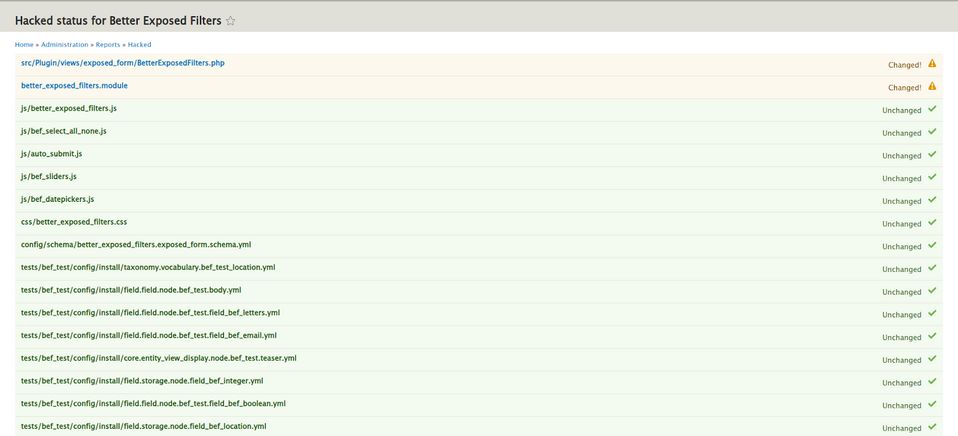Open the Administration breadcrumb link
This screenshot has height=436, width=958.
click(x=65, y=45)
